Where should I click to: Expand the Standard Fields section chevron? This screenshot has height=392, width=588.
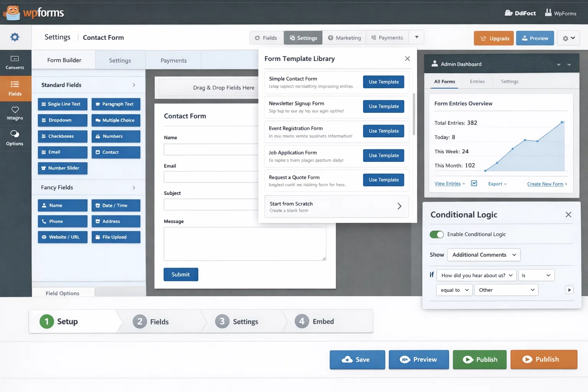tap(134, 85)
